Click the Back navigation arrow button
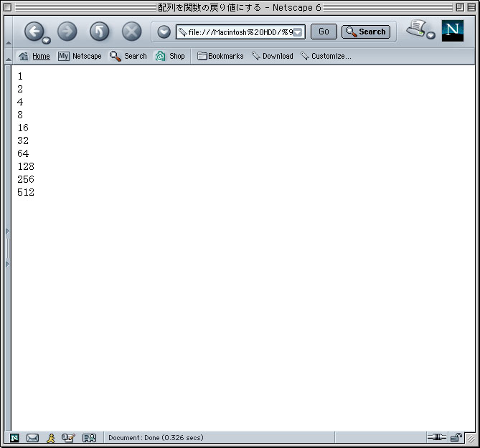 [x=34, y=32]
